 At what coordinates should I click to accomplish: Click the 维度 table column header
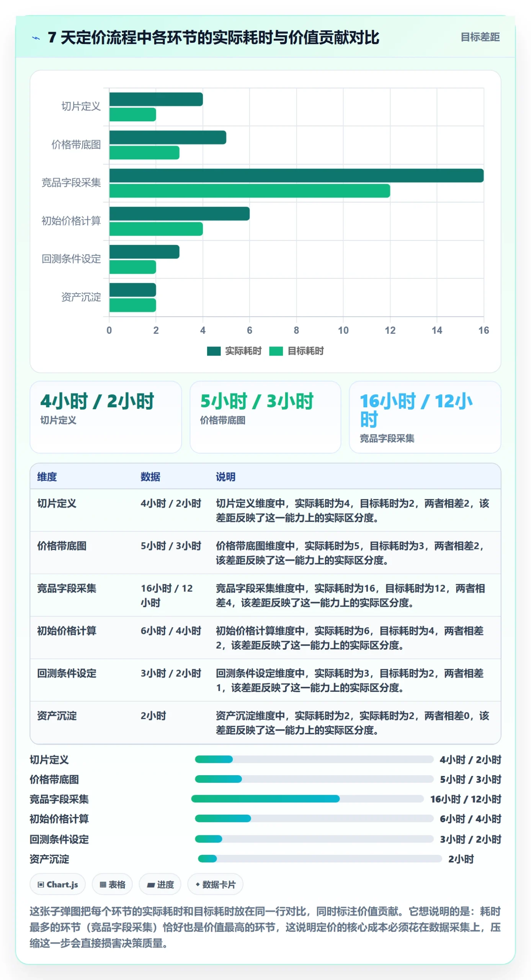tap(47, 477)
